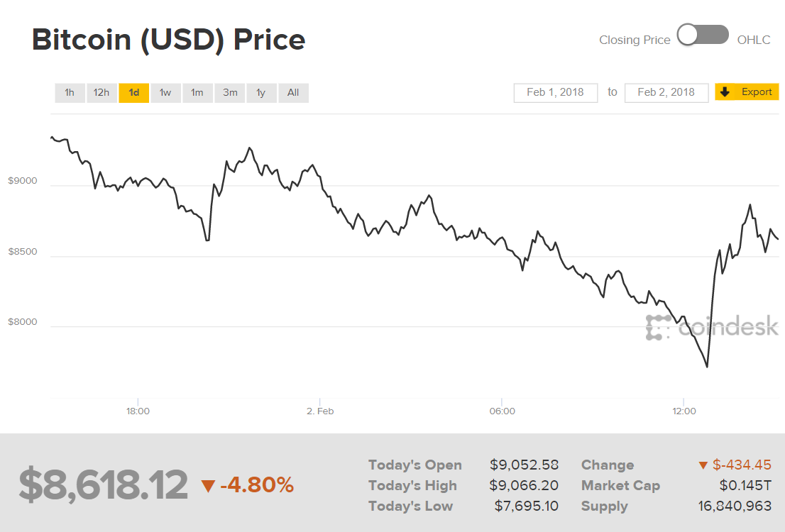The height and width of the screenshot is (532, 785).
Task: Select the 1m time range
Action: [197, 92]
